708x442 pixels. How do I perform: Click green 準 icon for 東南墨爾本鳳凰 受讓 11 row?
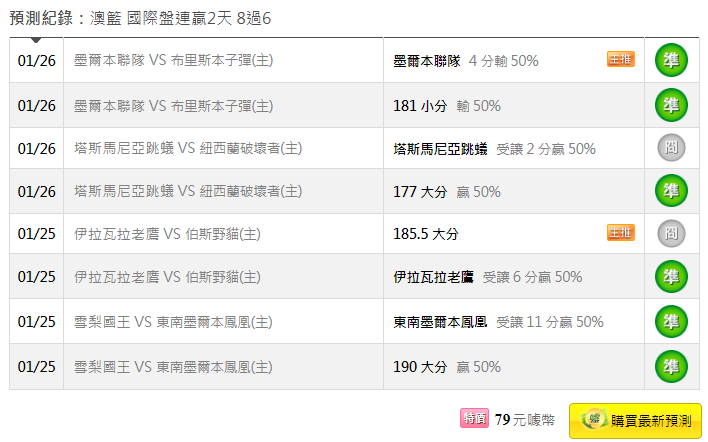tap(671, 321)
